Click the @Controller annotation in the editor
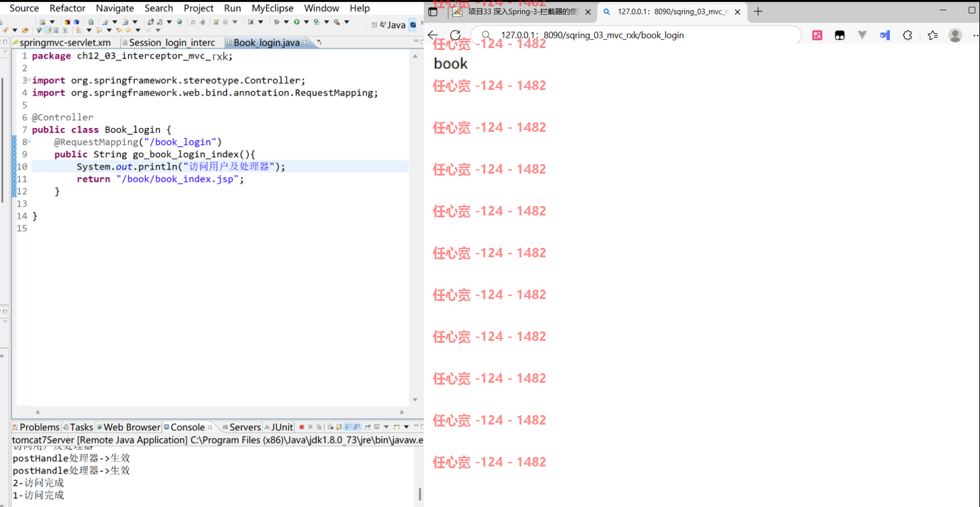 pyautogui.click(x=63, y=117)
